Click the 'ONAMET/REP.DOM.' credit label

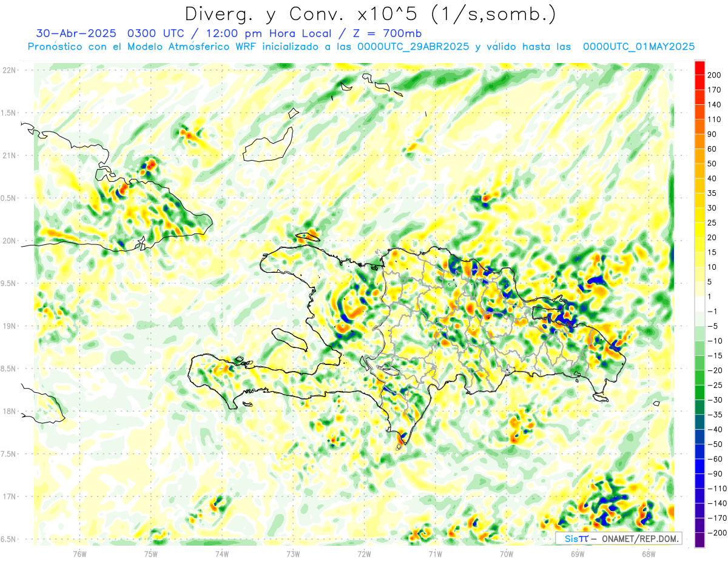click(641, 538)
